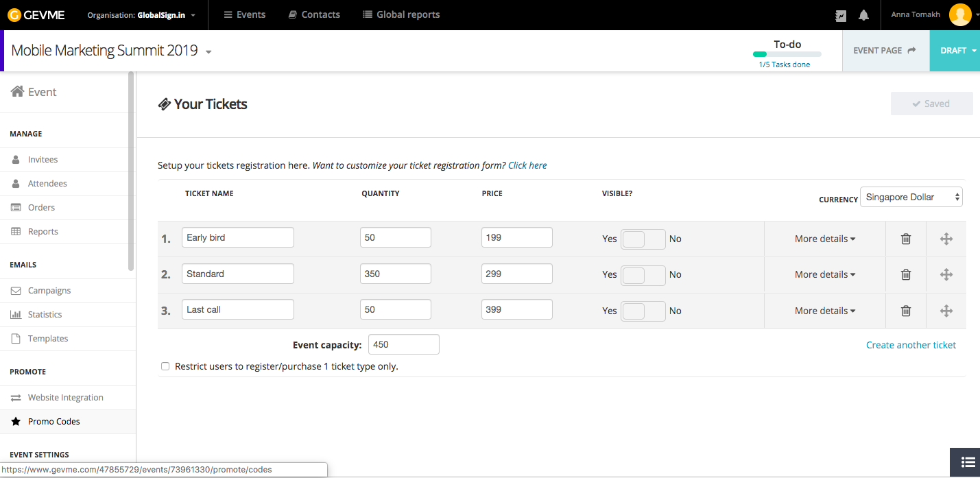Go to Promo Codes in sidebar
980x478 pixels.
54,421
